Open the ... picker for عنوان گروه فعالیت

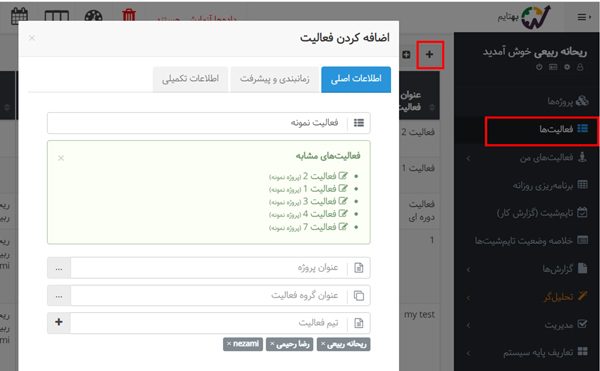(x=59, y=295)
